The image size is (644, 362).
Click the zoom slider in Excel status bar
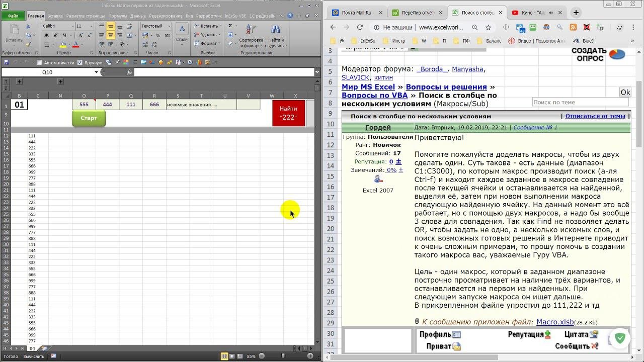(x=283, y=356)
